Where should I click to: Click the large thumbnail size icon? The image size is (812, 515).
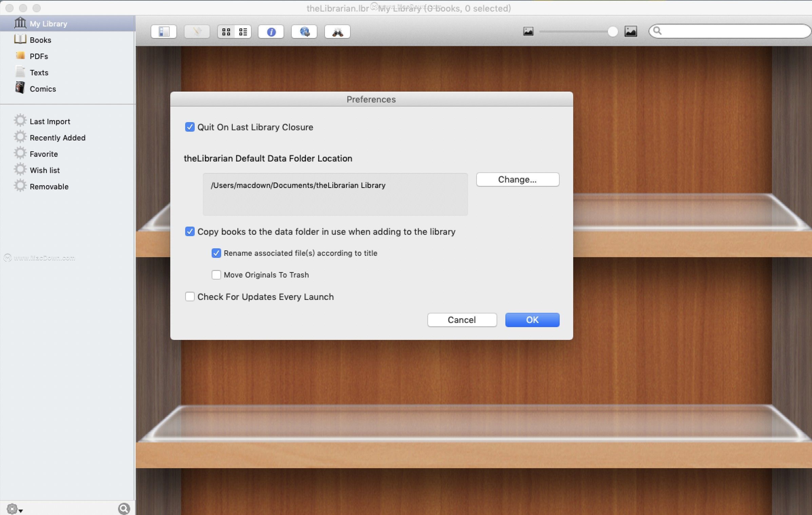[x=631, y=31]
